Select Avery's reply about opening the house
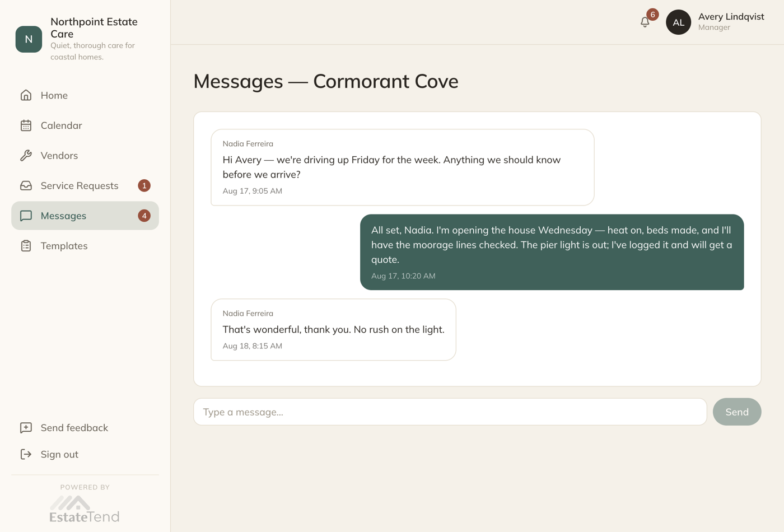This screenshot has width=784, height=532. 552,252
